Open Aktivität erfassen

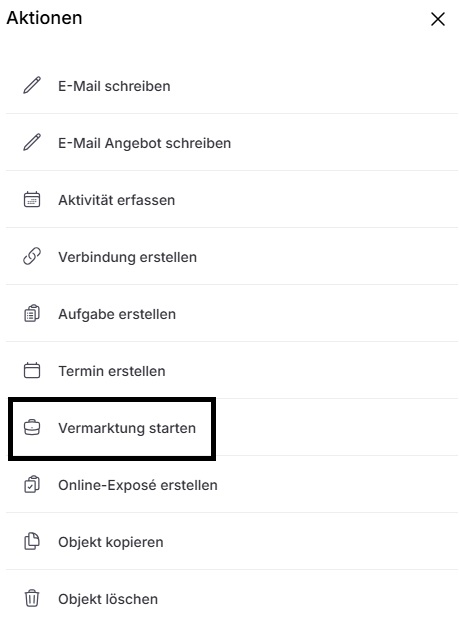[x=232, y=200]
